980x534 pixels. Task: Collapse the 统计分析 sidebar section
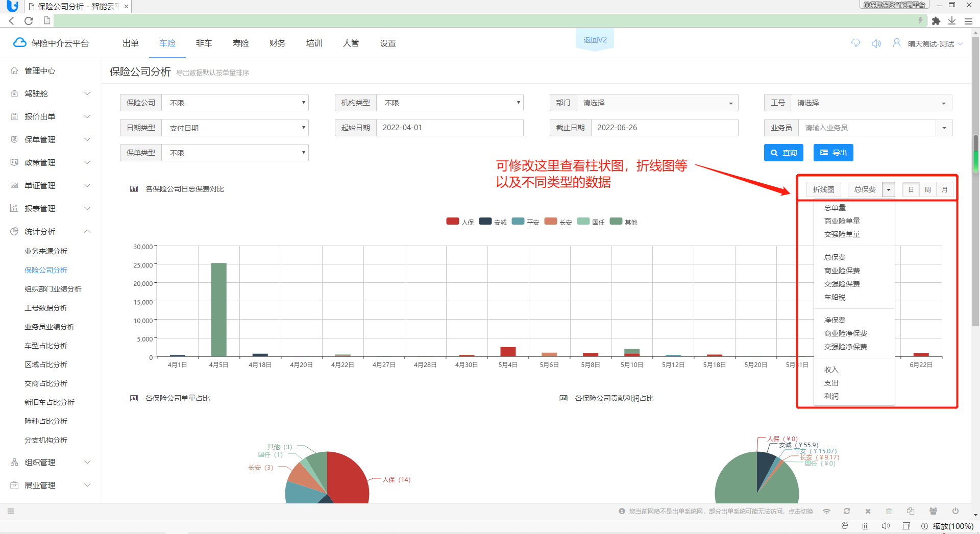click(87, 231)
